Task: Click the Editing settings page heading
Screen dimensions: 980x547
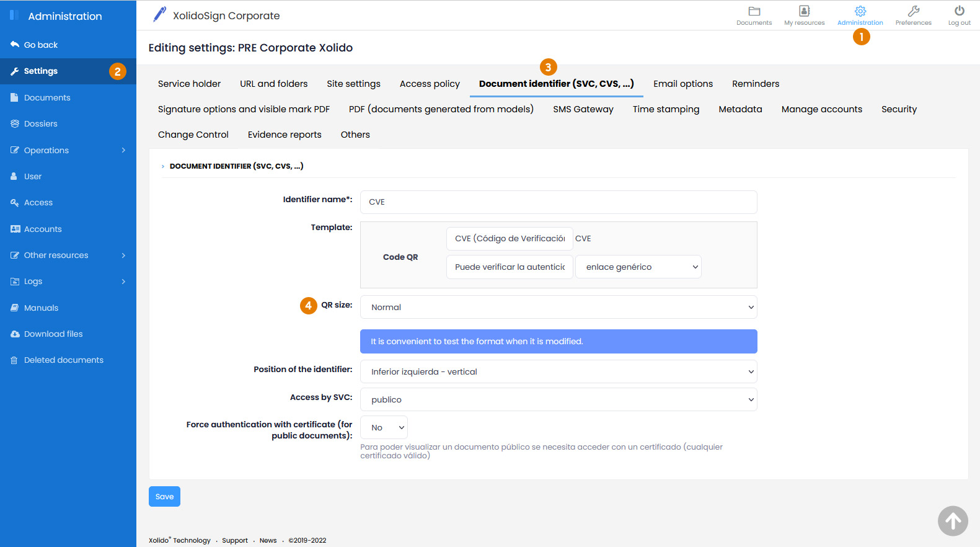Action: pos(250,48)
